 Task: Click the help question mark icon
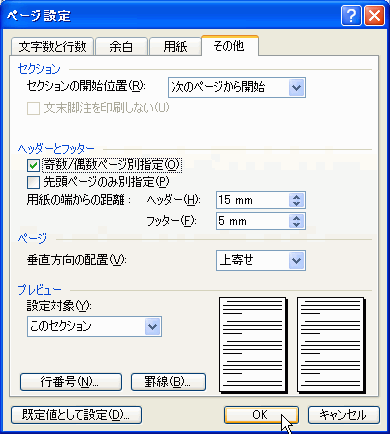351,16
